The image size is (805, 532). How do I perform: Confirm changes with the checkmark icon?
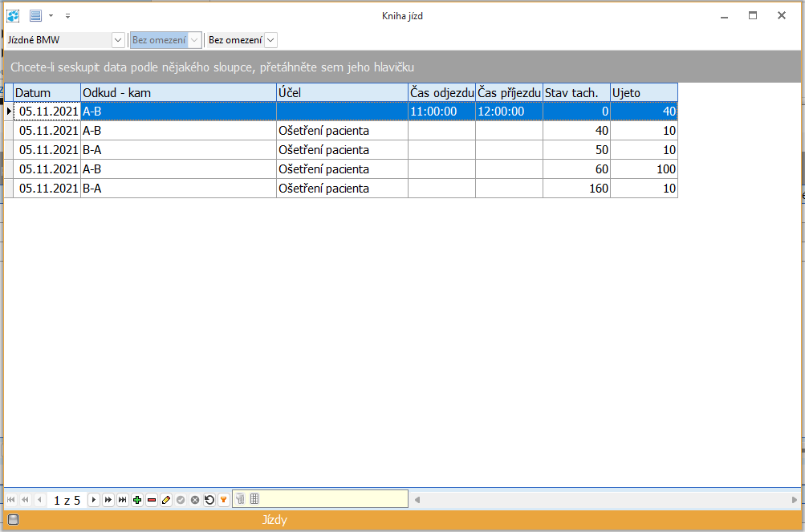coord(181,500)
